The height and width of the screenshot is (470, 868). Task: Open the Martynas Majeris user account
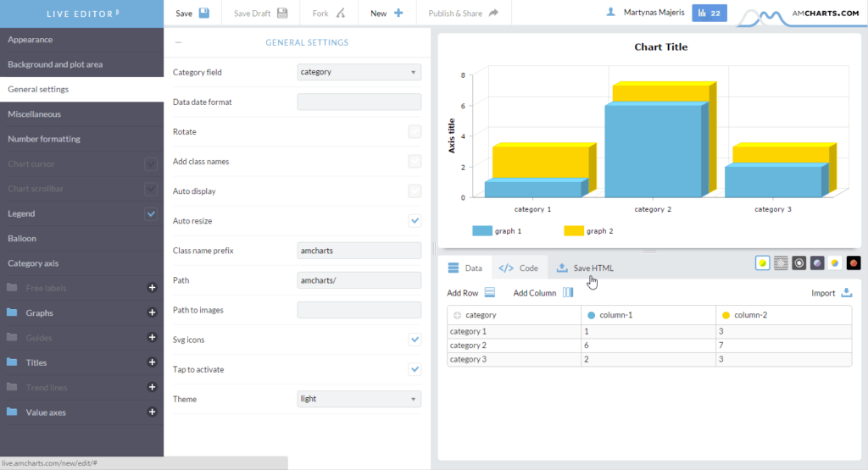coord(645,12)
